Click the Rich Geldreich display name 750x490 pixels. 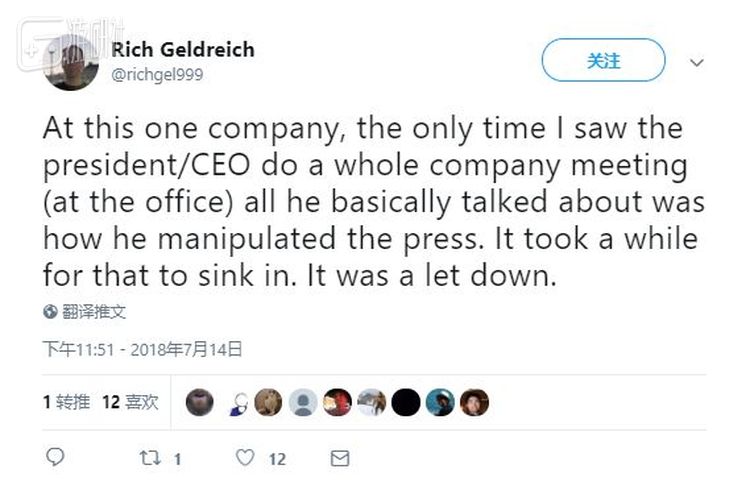click(182, 49)
